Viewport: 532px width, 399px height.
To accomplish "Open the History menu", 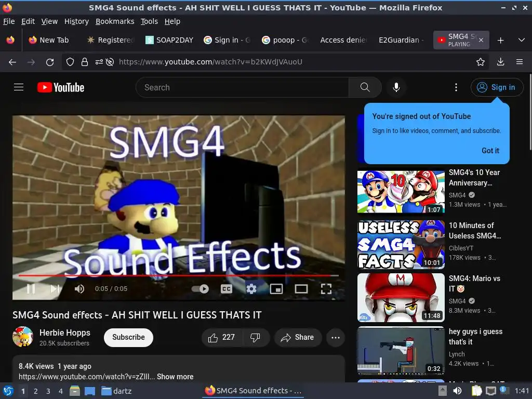I will [x=76, y=21].
